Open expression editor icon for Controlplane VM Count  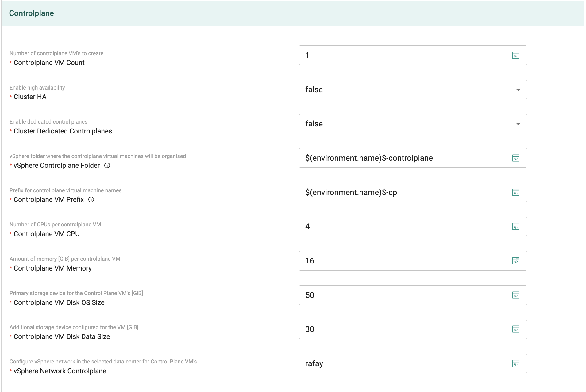pos(515,55)
